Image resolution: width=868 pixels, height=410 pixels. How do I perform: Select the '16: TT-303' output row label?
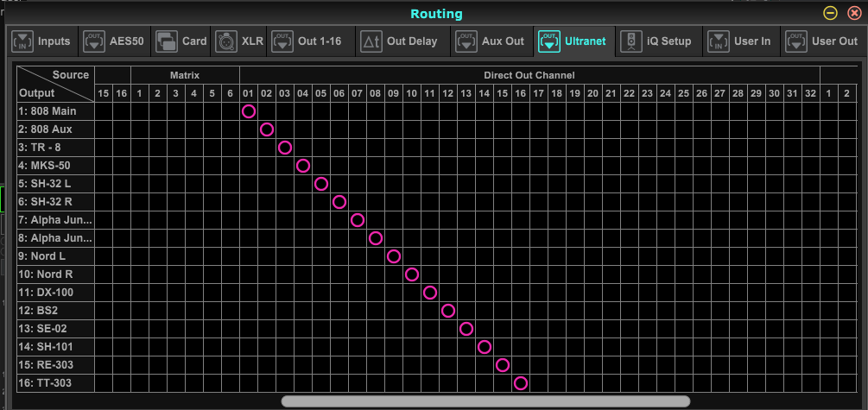tap(55, 383)
